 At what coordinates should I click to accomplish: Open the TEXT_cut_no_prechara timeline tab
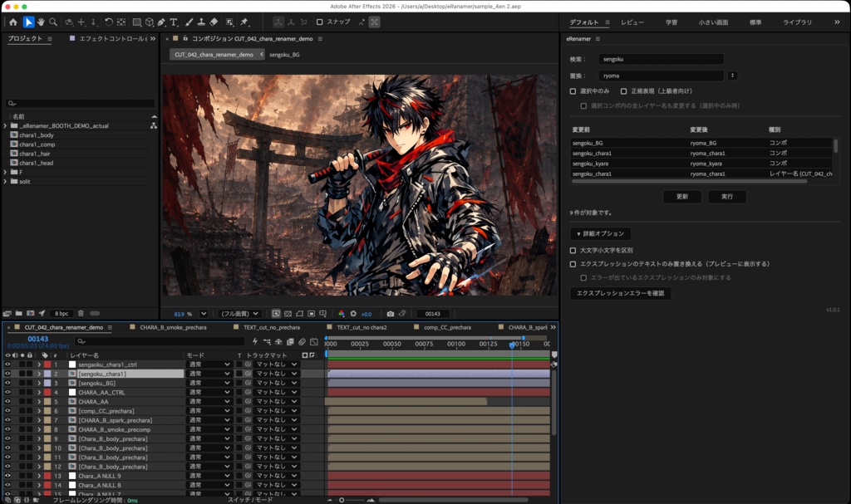pyautogui.click(x=272, y=327)
